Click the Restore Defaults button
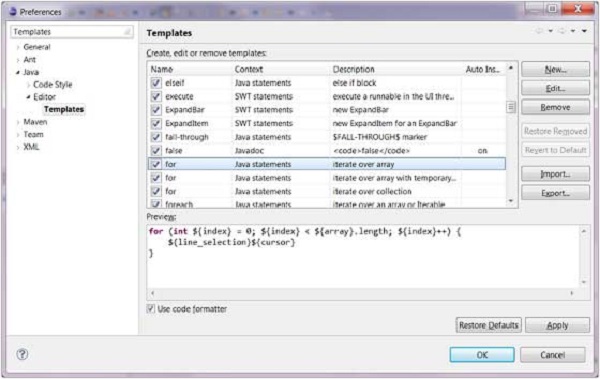The height and width of the screenshot is (379, 600). 488,325
